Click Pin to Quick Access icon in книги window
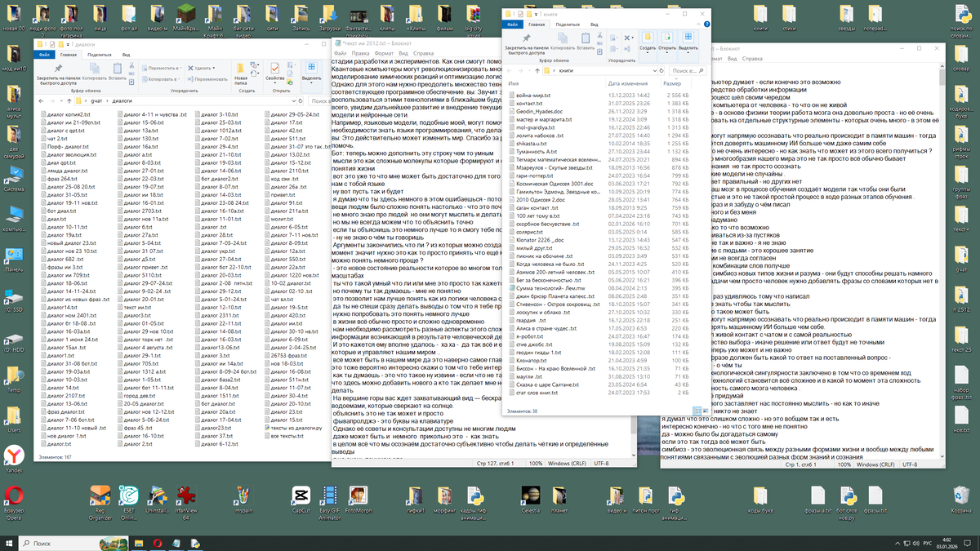Image resolution: width=980 pixels, height=551 pixels. tap(526, 38)
